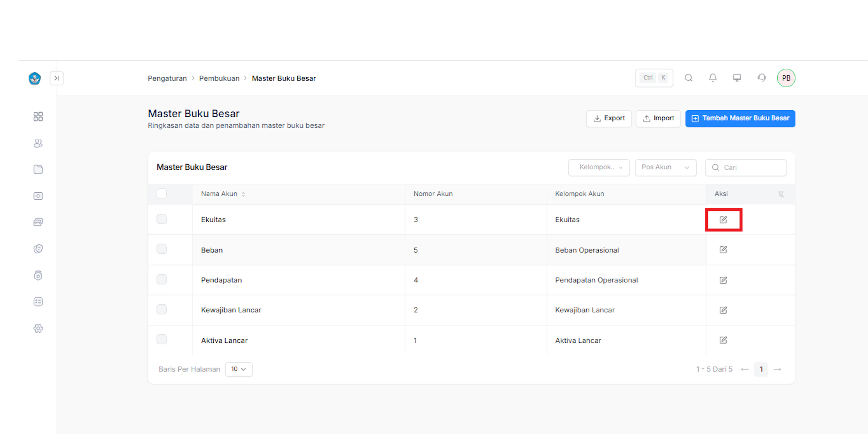The width and height of the screenshot is (868, 434).
Task: Open the cash/money icon in the sidebar
Action: pyautogui.click(x=38, y=196)
